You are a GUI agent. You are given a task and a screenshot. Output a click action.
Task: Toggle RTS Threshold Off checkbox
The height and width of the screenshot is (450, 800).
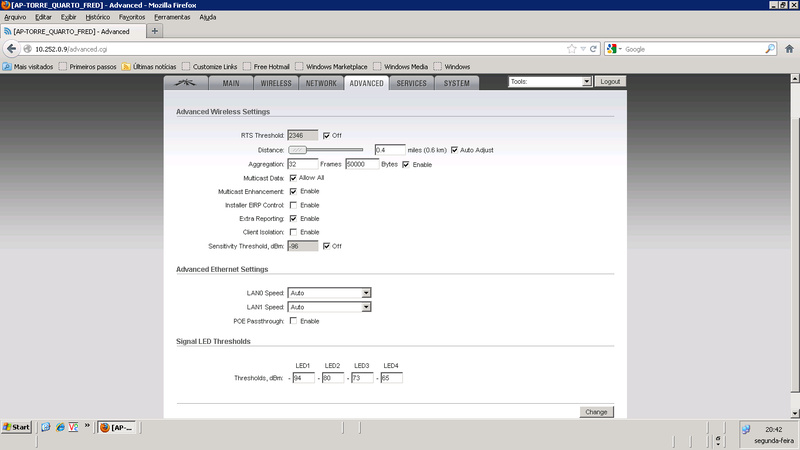point(327,136)
